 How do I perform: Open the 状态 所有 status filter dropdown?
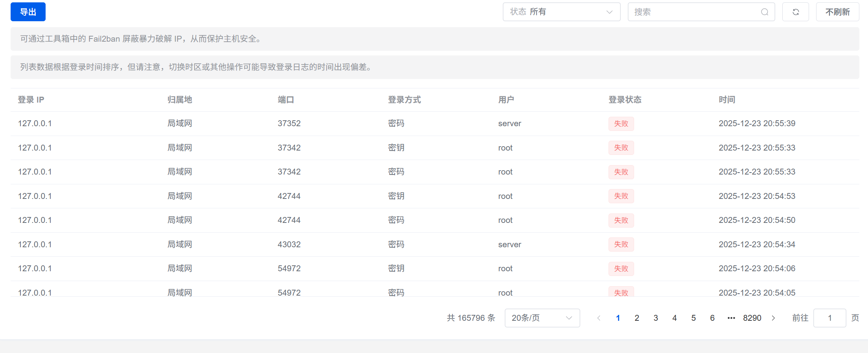(x=561, y=12)
